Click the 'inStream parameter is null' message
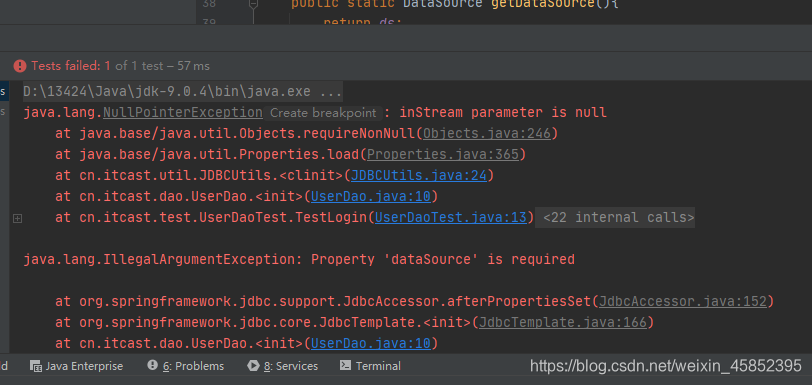The image size is (812, 385). (503, 112)
